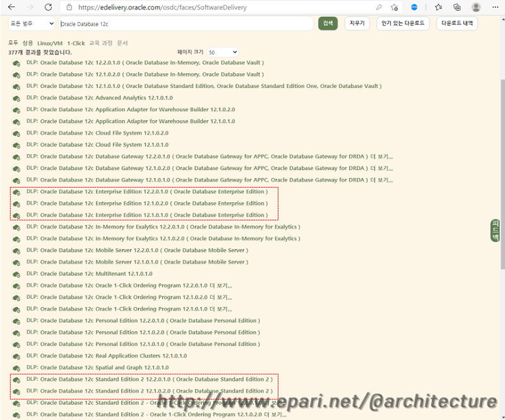The width and height of the screenshot is (505, 420).
Task: Click the browser address bar URL
Action: pos(162,7)
